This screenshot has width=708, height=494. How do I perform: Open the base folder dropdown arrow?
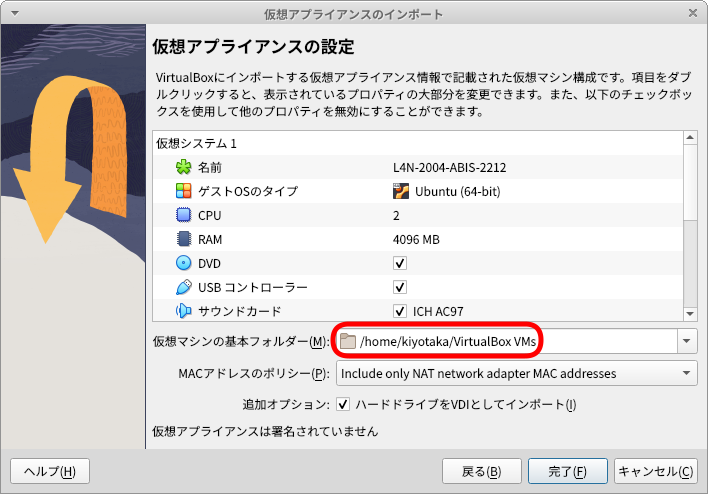(686, 342)
